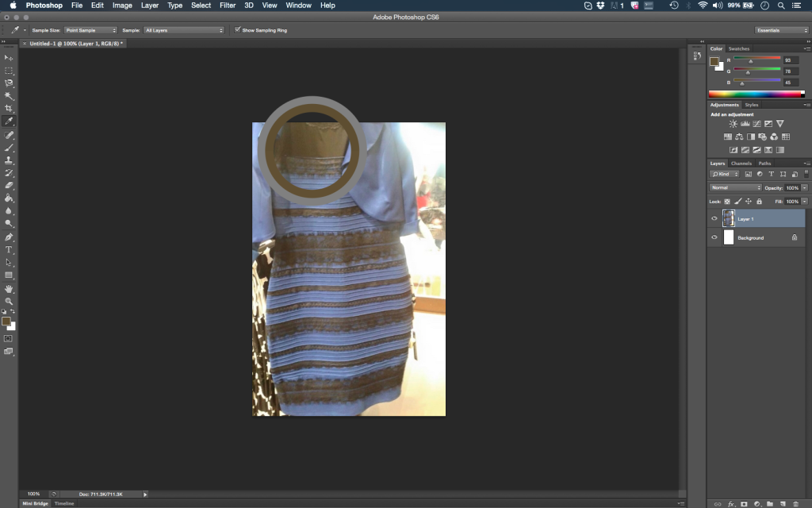Click the Untitled-1 document tab
Viewport: 812px width, 508px height.
[x=76, y=43]
